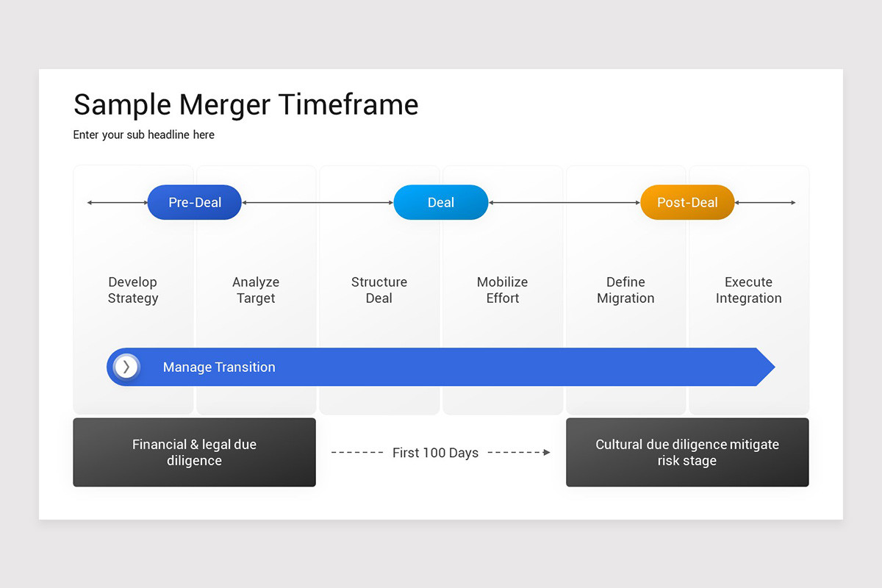Viewport: 882px width, 588px height.
Task: Toggle the Deal stage pill
Action: pos(440,202)
